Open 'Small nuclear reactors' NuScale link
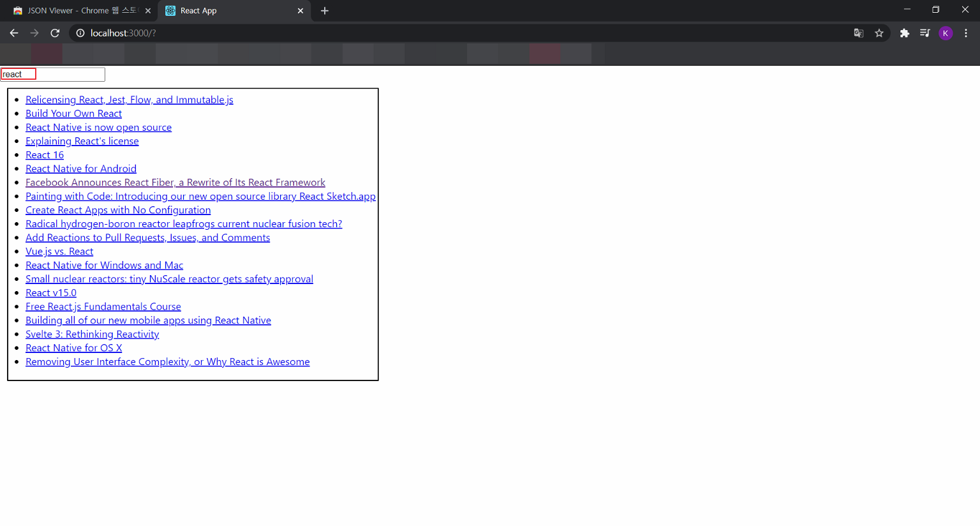980x526 pixels. [x=169, y=279]
